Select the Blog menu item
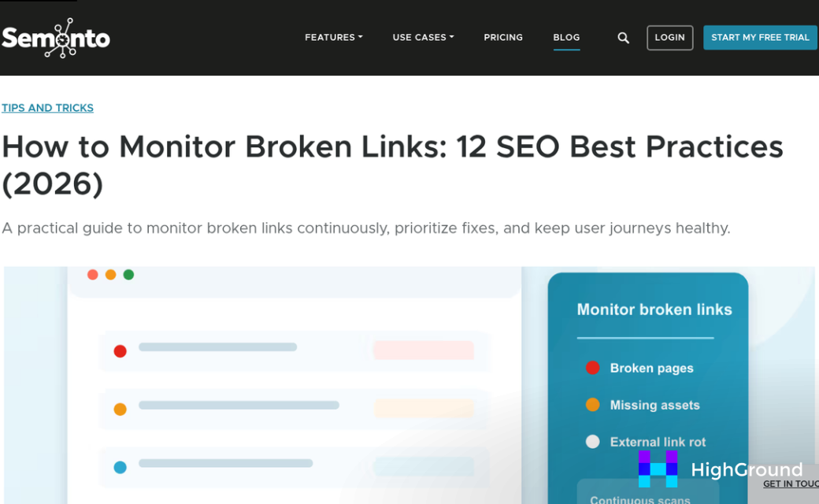 [x=566, y=37]
